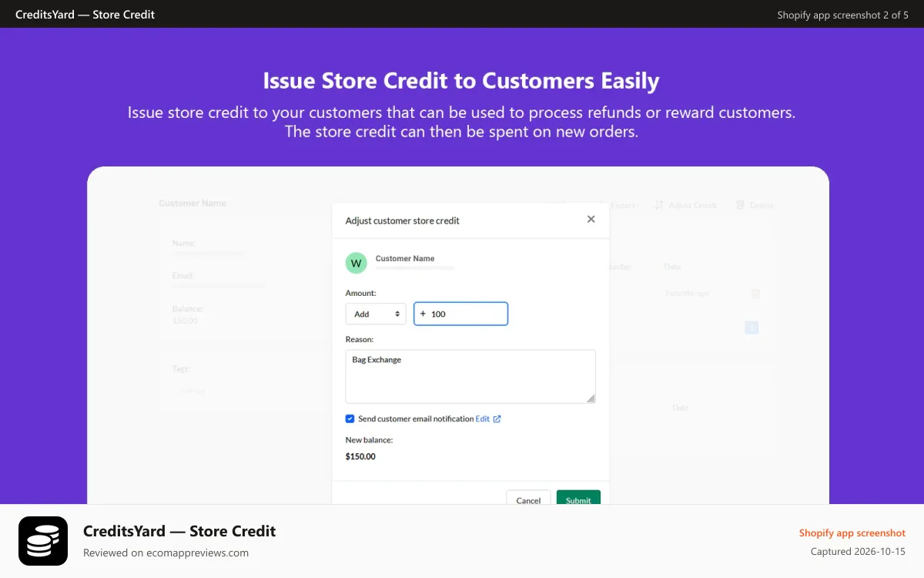Click the Cancel button
The image size is (924, 578).
[528, 499]
